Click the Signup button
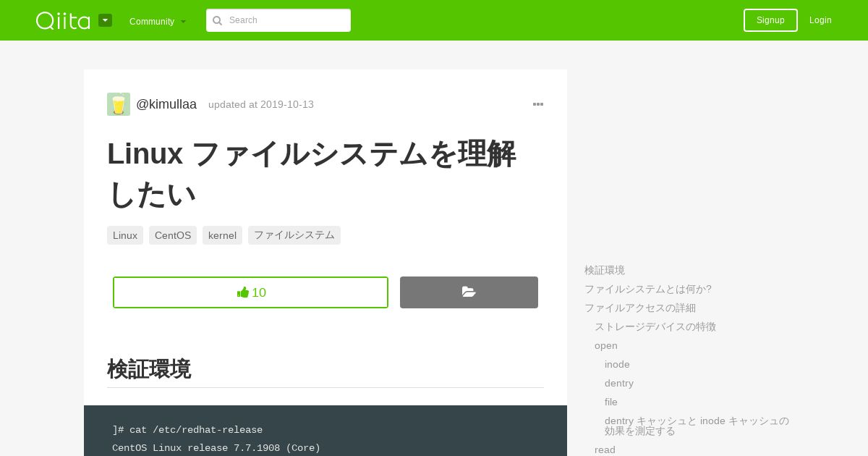 click(x=770, y=20)
